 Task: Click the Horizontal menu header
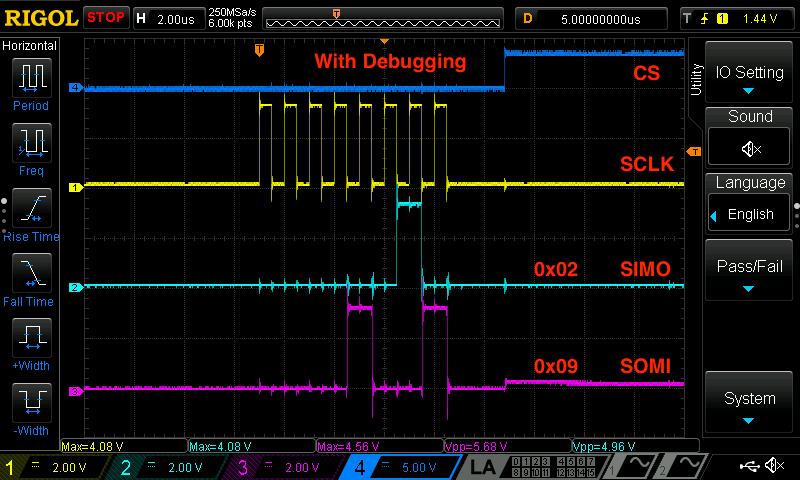(30, 46)
